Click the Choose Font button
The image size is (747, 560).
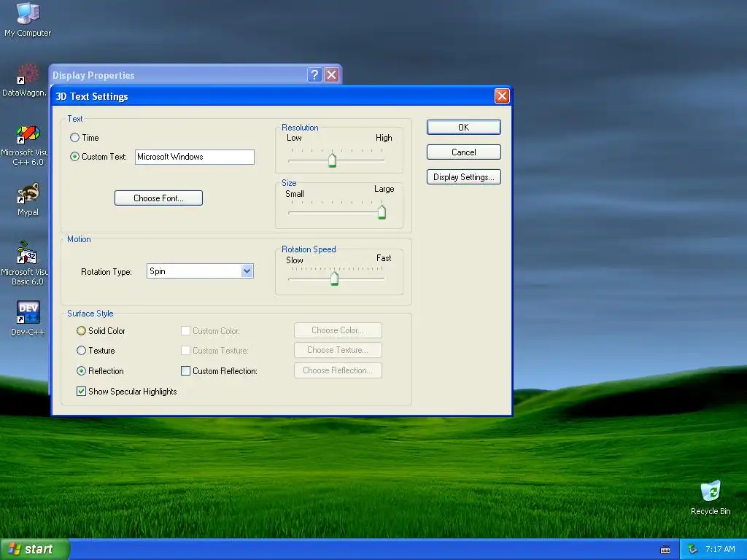[158, 198]
